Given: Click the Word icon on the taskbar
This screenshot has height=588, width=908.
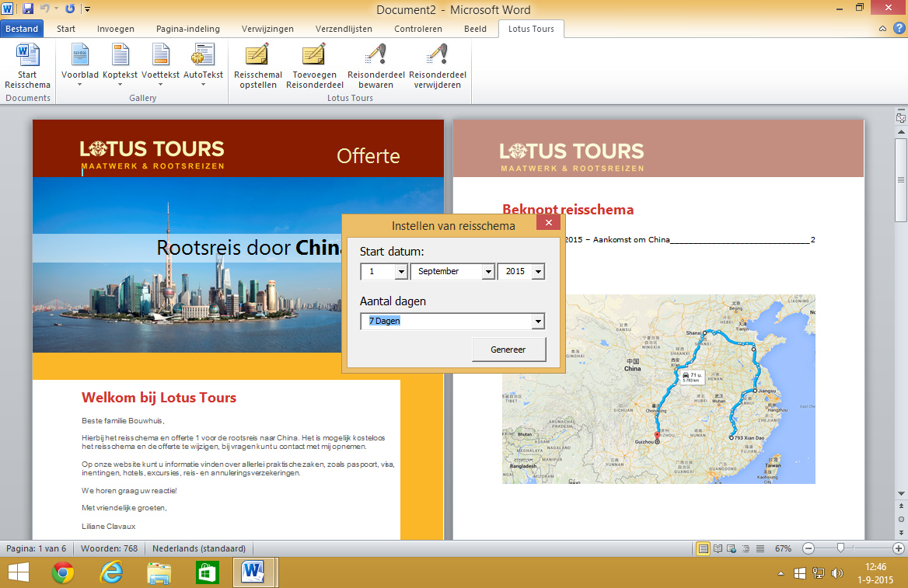Looking at the screenshot, I should [x=253, y=573].
